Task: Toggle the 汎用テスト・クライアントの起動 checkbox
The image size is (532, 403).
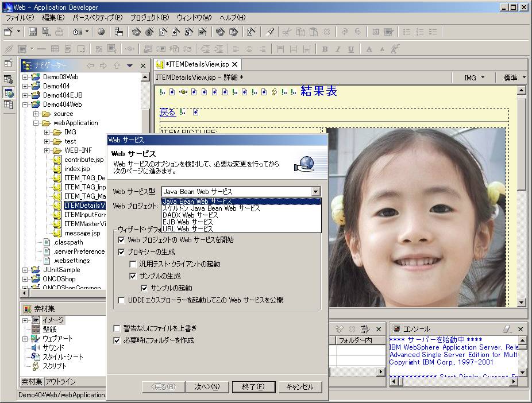Action: point(133,264)
